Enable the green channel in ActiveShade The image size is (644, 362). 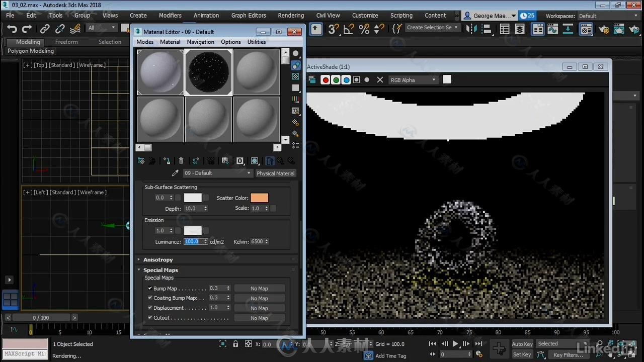point(336,80)
